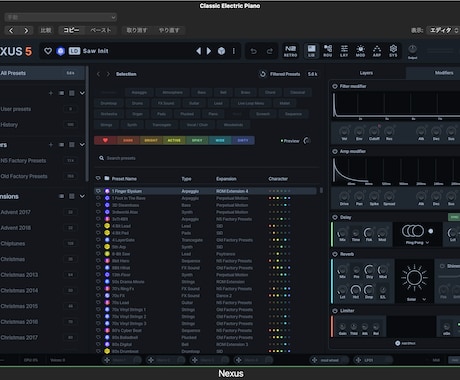Click the Solar reverb sun graphic
The height and width of the screenshot is (380, 460).
414,277
